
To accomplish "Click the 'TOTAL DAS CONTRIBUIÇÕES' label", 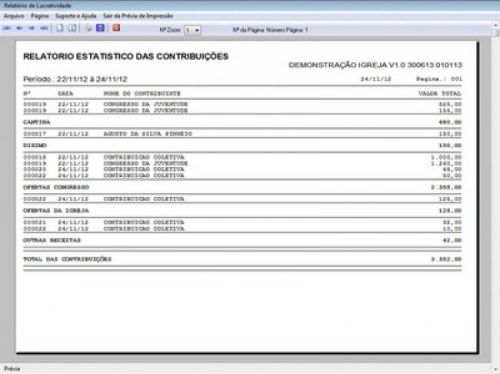I will coord(67,259).
